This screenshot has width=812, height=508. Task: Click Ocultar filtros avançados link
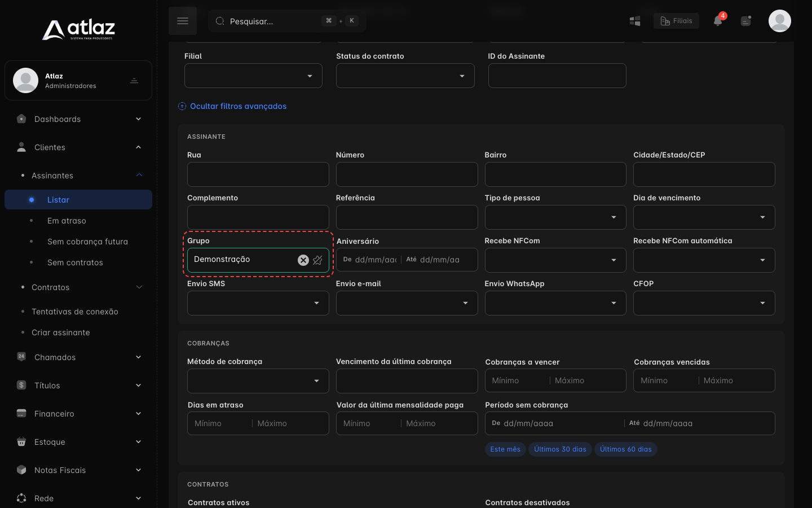pyautogui.click(x=232, y=106)
